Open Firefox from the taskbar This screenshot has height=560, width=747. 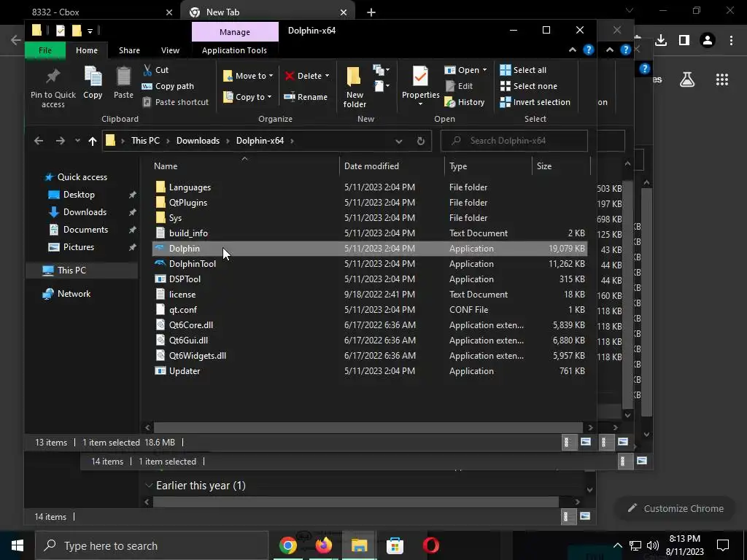pyautogui.click(x=323, y=545)
